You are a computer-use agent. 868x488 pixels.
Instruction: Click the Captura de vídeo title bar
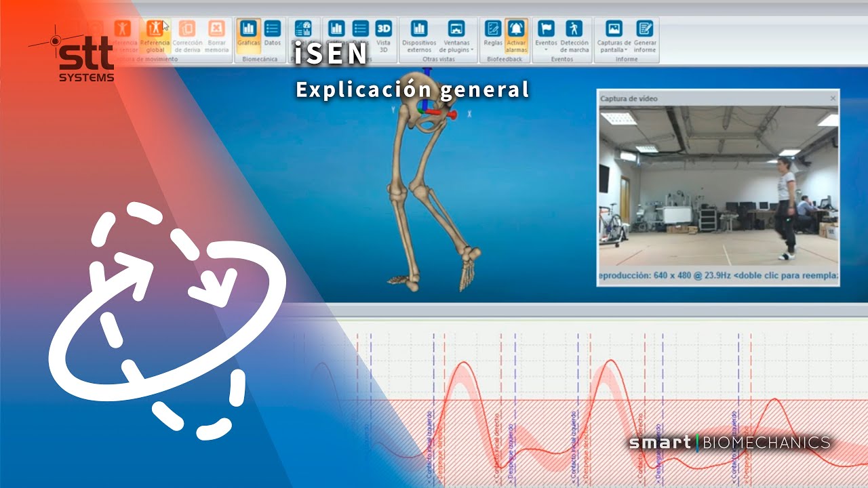tap(718, 98)
